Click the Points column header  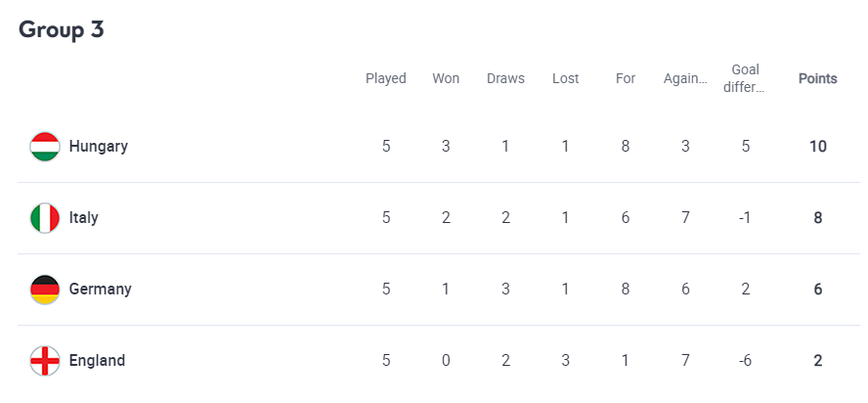(818, 78)
